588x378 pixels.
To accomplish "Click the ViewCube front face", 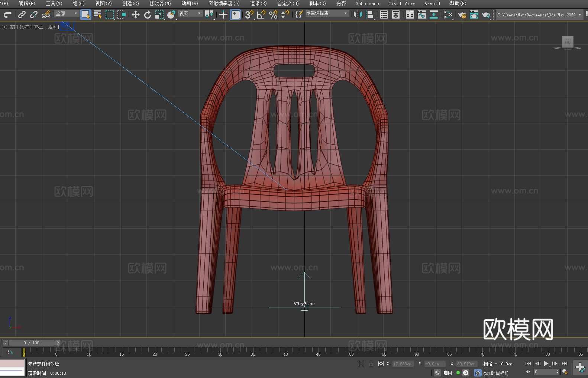I will pos(568,41).
